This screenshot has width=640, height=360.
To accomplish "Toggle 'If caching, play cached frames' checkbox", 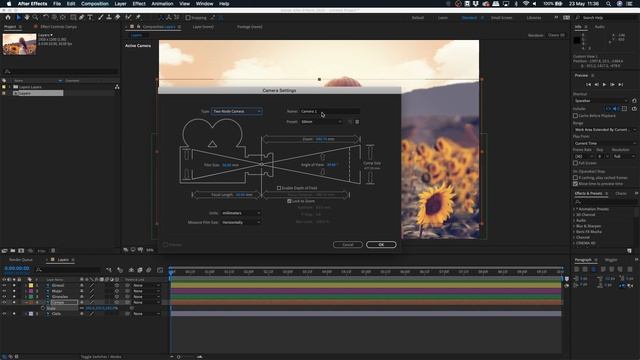I will click(576, 178).
